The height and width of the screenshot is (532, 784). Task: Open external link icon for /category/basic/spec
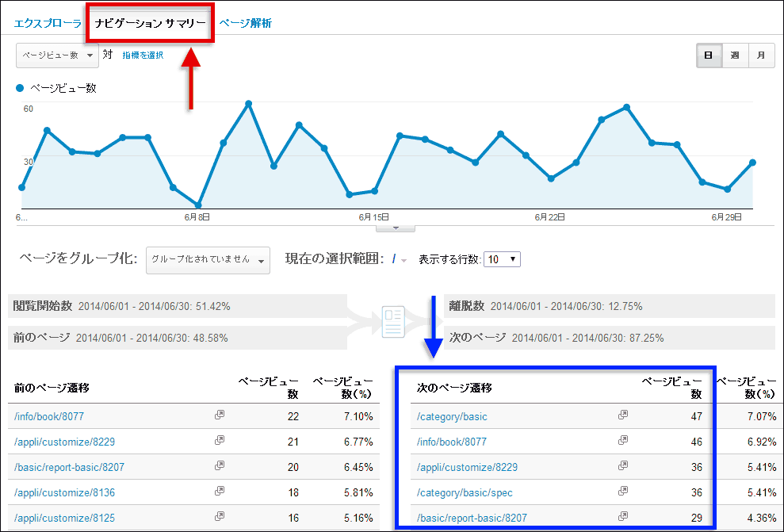coord(623,492)
